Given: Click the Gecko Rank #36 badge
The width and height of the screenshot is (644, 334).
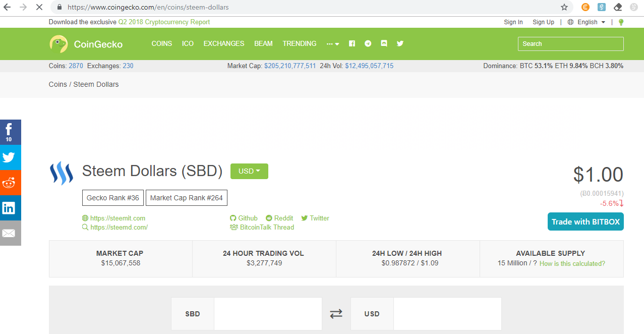Looking at the screenshot, I should [x=113, y=198].
